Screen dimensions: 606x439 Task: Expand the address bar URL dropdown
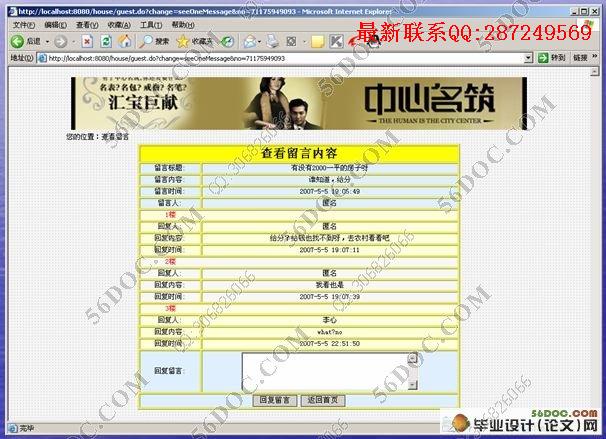click(x=528, y=58)
